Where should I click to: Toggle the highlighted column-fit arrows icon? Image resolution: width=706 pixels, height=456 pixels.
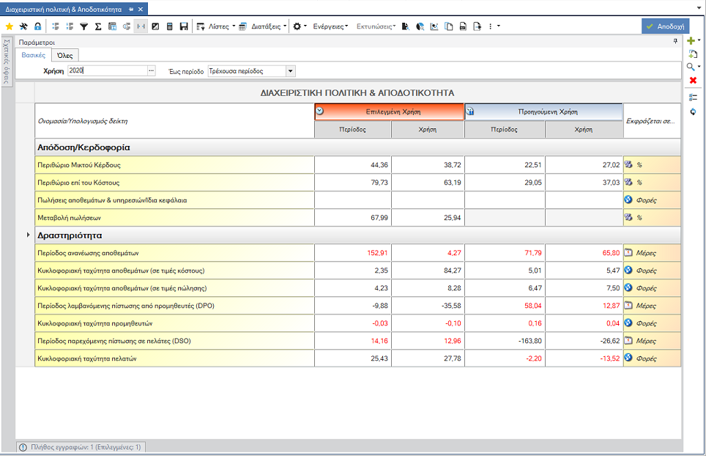(x=141, y=27)
